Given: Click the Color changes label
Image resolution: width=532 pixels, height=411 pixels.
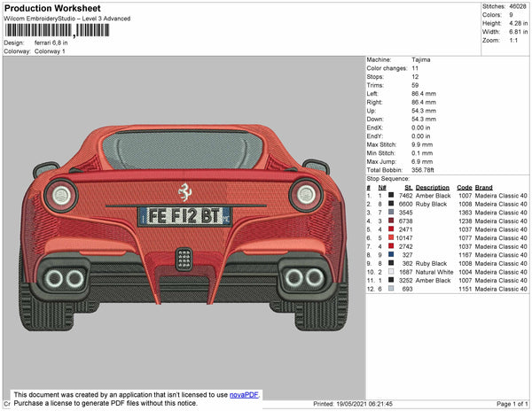Looking at the screenshot, I should tap(387, 68).
